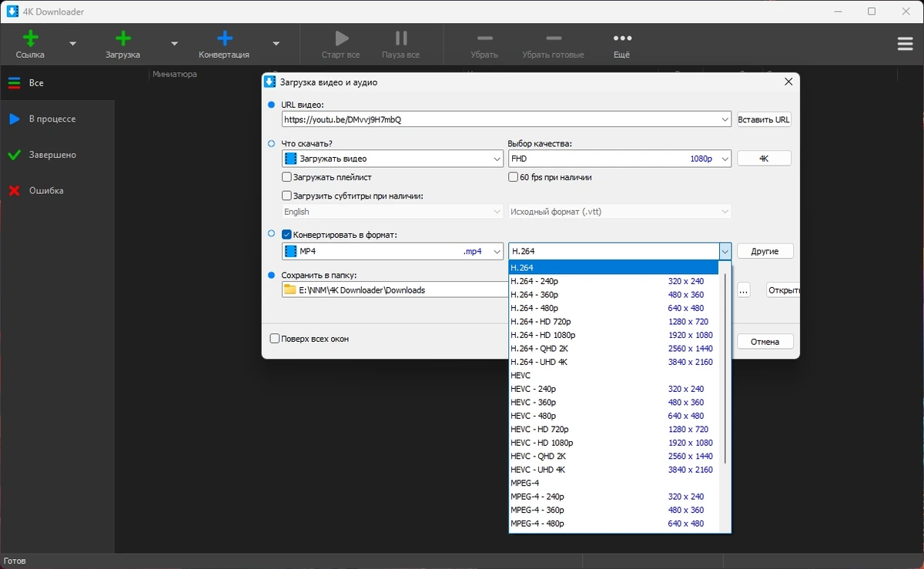
Task: Enable the 60 fps при наличии checkbox
Action: click(x=514, y=177)
